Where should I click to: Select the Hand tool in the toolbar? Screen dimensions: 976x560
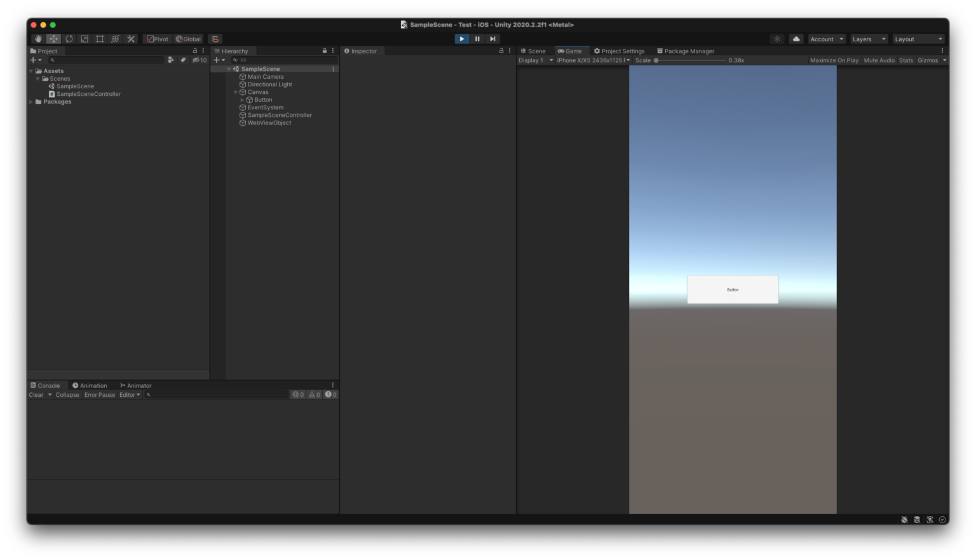tap(37, 39)
